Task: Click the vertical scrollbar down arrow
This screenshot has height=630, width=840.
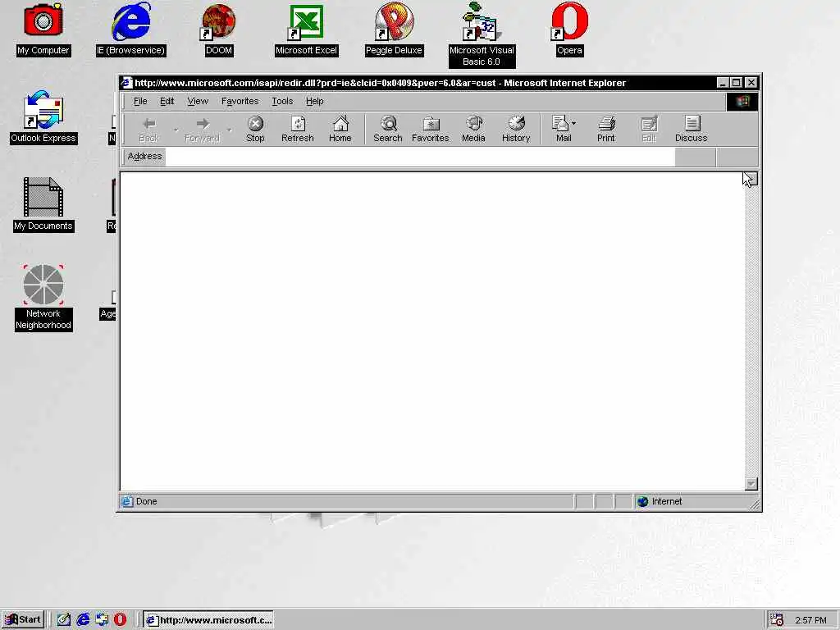Action: tap(751, 484)
